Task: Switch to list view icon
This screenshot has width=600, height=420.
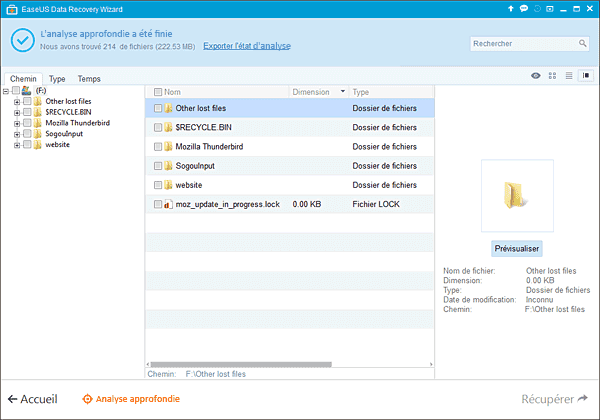Action: (x=569, y=76)
